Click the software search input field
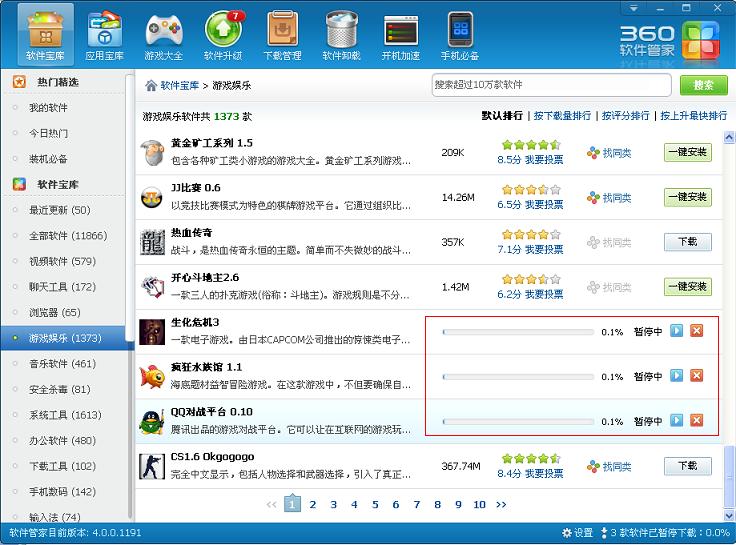The image size is (736, 545). [x=551, y=85]
